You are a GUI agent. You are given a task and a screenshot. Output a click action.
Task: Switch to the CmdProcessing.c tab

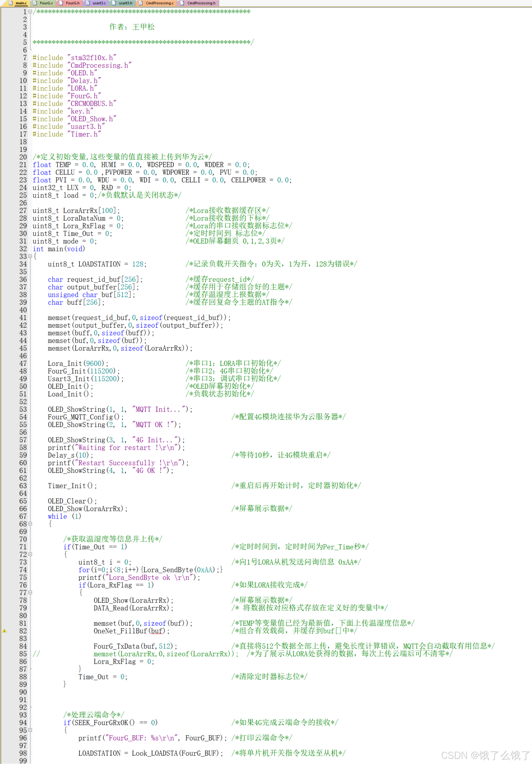[159, 3]
